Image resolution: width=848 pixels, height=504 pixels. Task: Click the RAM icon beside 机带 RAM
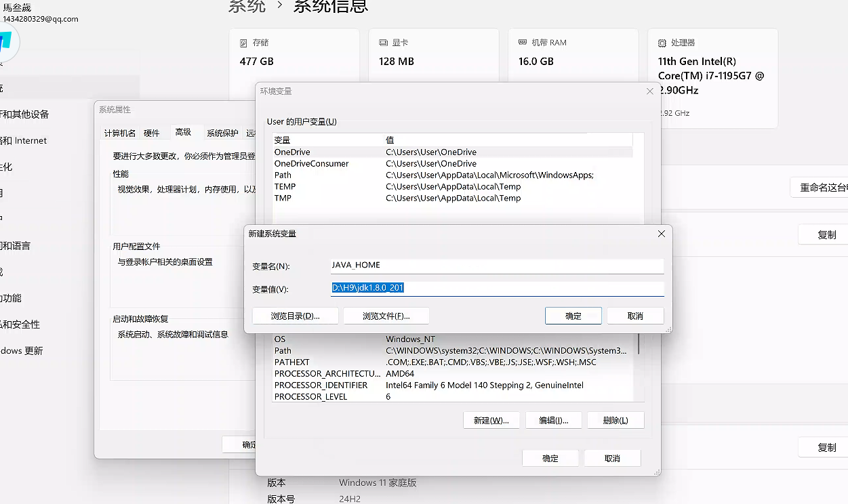point(523,43)
